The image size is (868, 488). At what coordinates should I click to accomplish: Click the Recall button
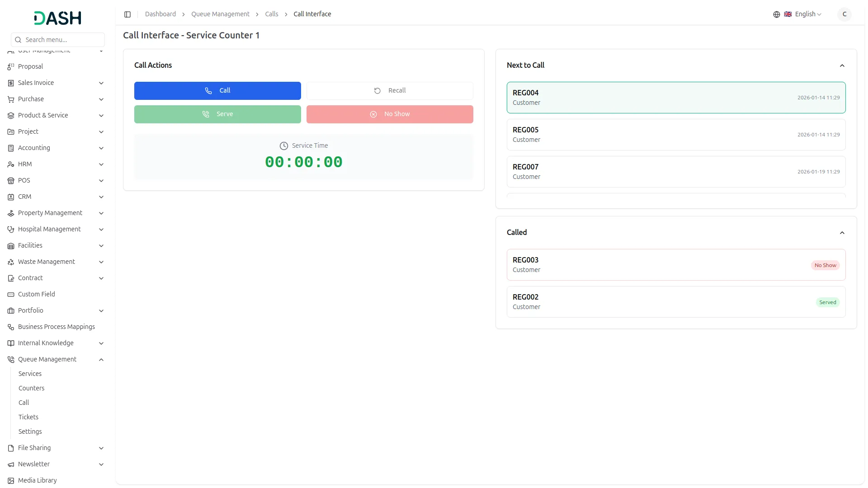point(390,91)
